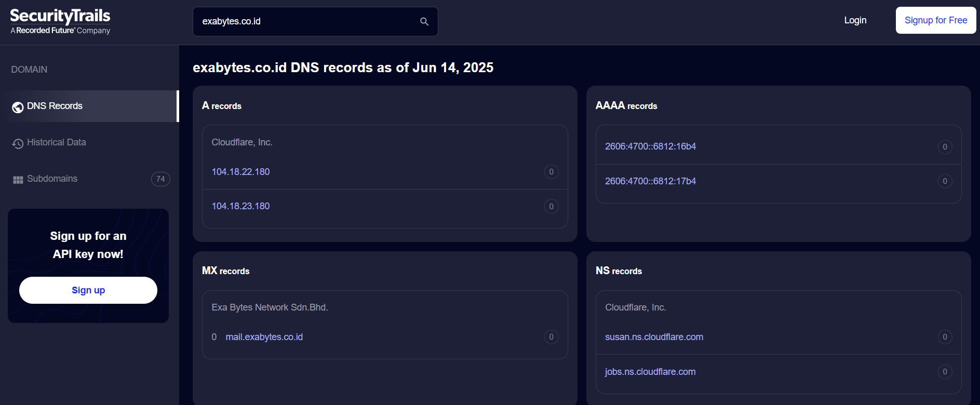Open the Historical Data section
The width and height of the screenshot is (980, 405).
pyautogui.click(x=89, y=142)
